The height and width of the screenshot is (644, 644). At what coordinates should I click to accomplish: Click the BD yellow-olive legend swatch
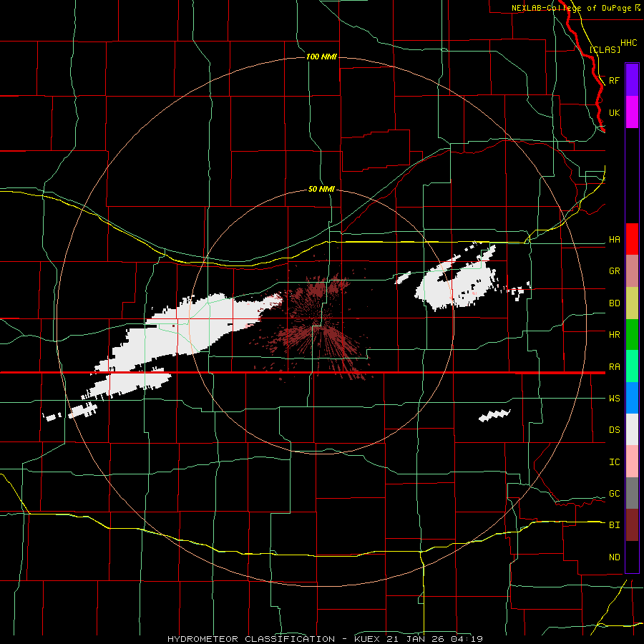(632, 303)
